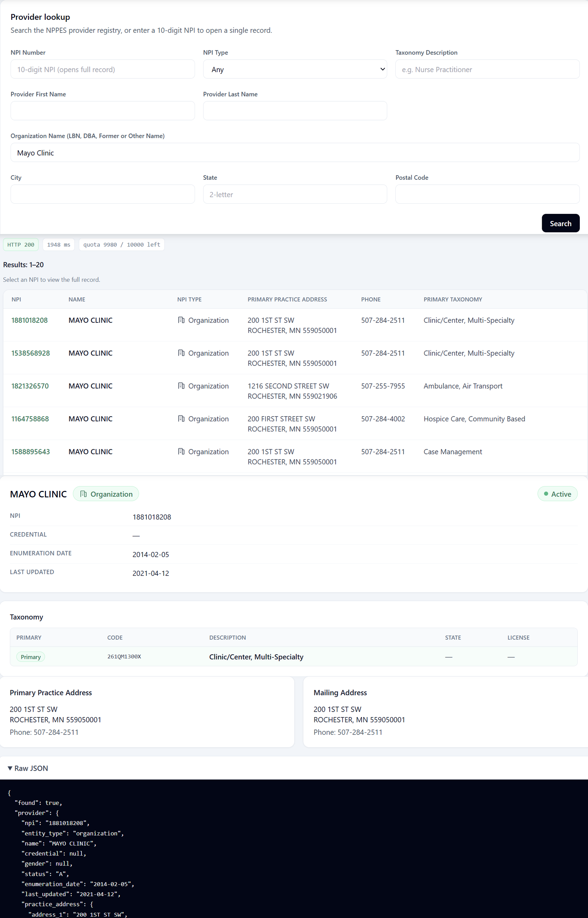This screenshot has height=918, width=588.
Task: Click the NPI column header
Action: pos(16,300)
